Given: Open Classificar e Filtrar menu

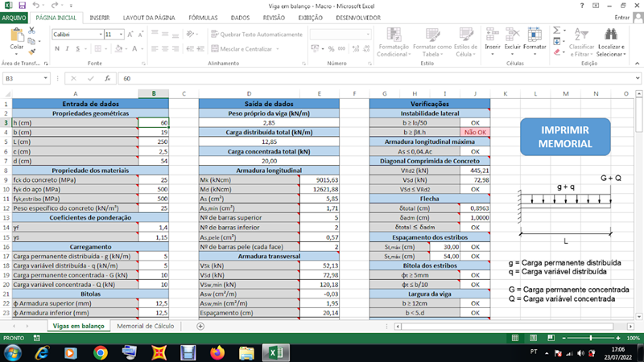Looking at the screenshot, I should coord(581,43).
